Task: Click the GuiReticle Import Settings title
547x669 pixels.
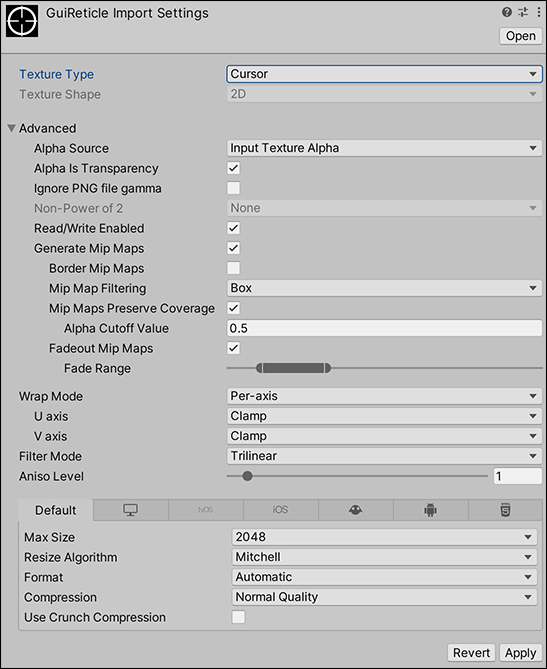Action: (127, 13)
